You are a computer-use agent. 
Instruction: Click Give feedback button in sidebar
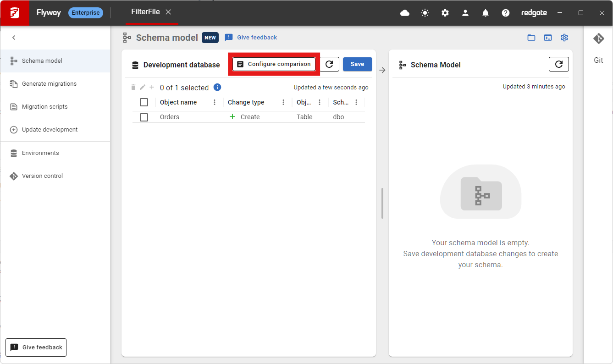coord(36,347)
